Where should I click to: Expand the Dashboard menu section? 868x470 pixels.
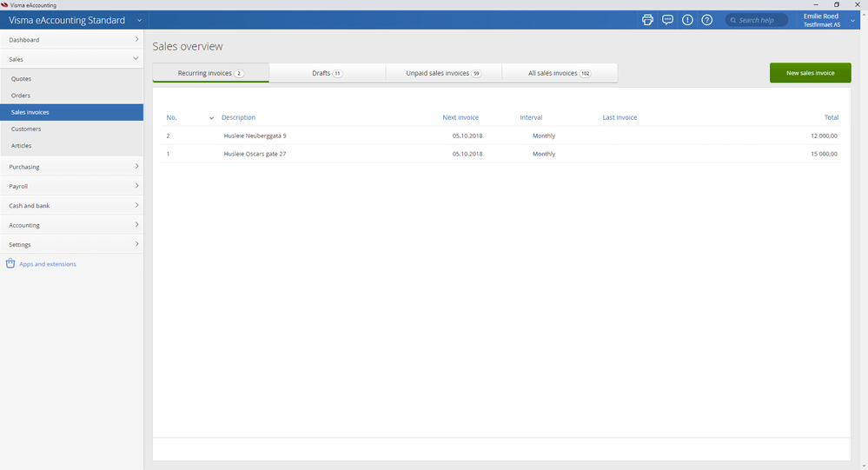(72, 39)
